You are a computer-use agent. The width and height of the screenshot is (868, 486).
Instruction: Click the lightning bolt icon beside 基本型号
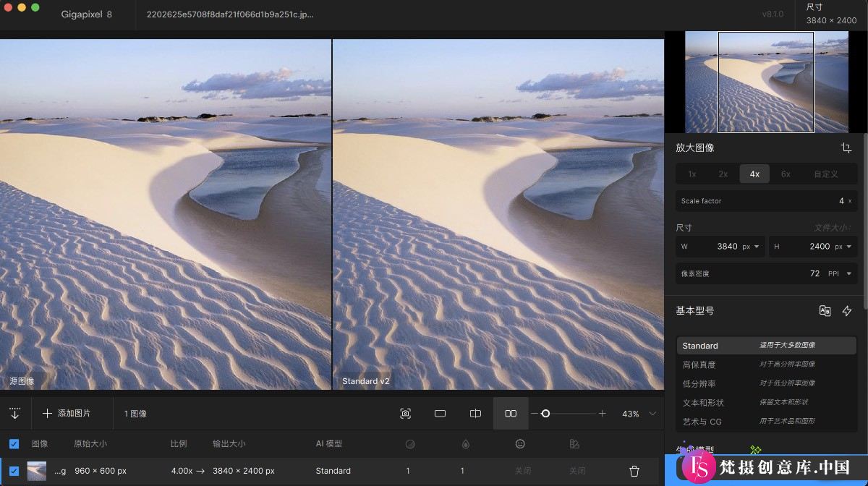[847, 311]
